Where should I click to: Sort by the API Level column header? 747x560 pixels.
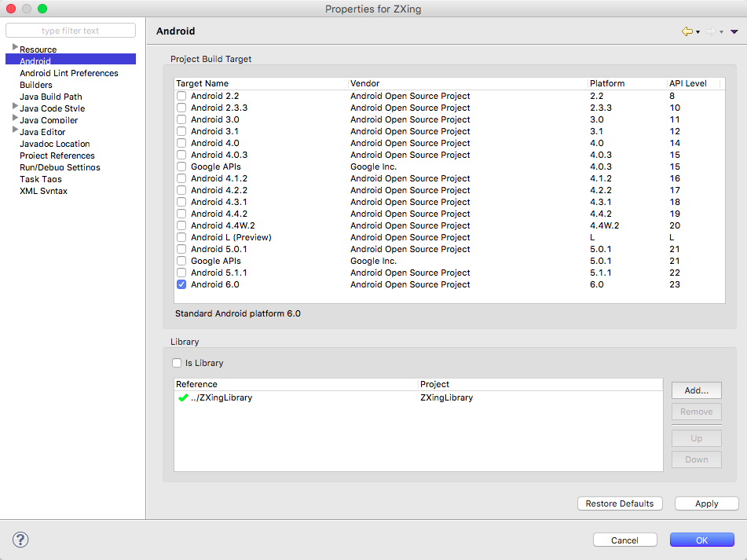(693, 83)
